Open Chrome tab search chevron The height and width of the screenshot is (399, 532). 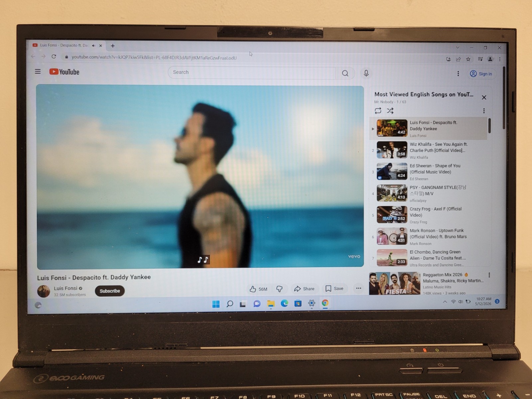point(458,48)
